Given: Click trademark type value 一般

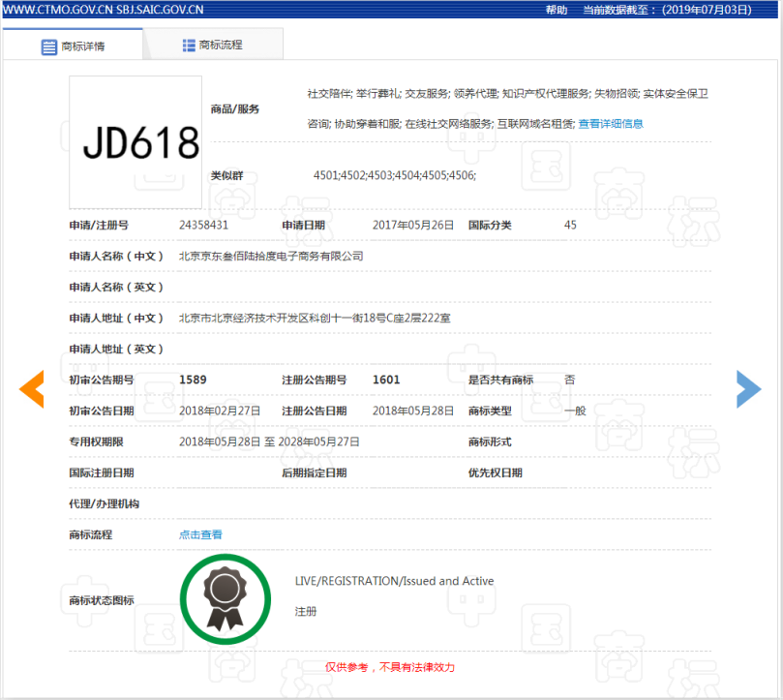Looking at the screenshot, I should click(x=575, y=411).
